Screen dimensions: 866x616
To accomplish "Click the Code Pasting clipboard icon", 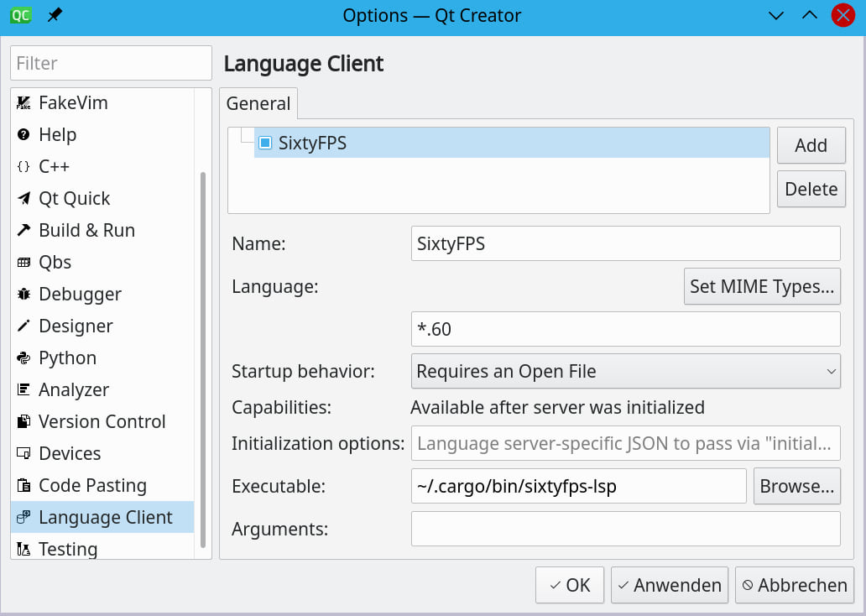I will pyautogui.click(x=23, y=486).
